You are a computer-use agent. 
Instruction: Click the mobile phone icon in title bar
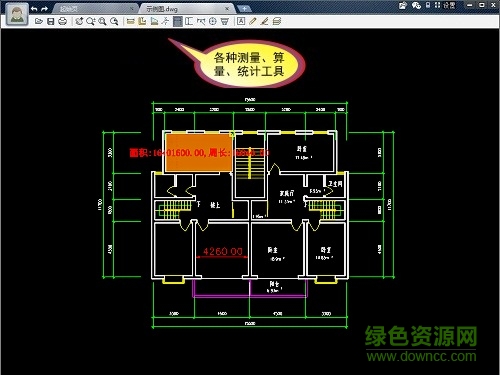(x=428, y=5)
